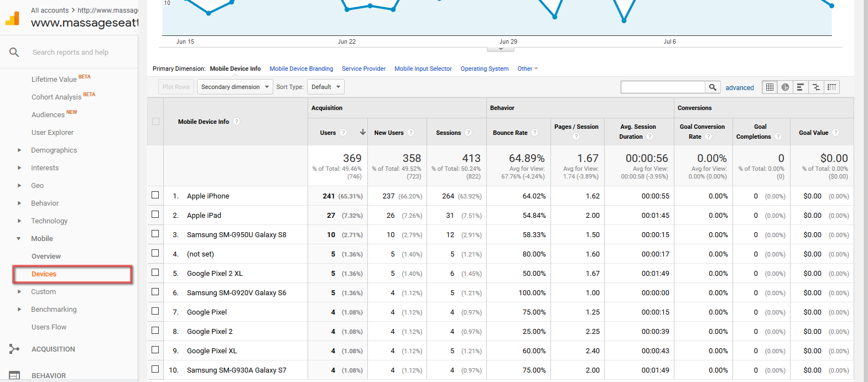The image size is (868, 382).
Task: Switch to Performance bar view icon
Action: [801, 87]
